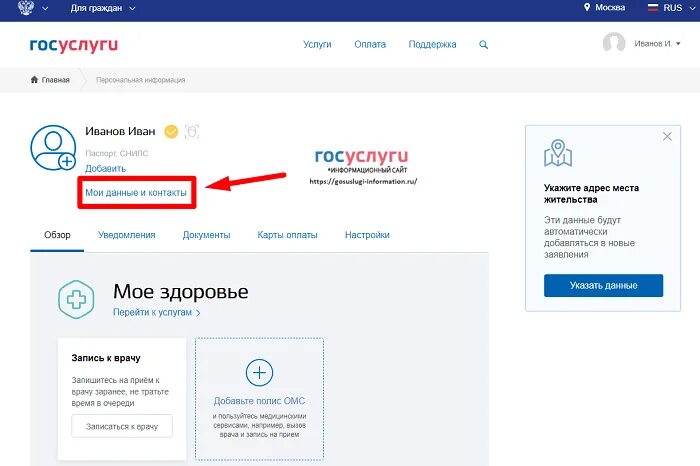
Task: Click the Запись к врачу card title
Action: 106,358
